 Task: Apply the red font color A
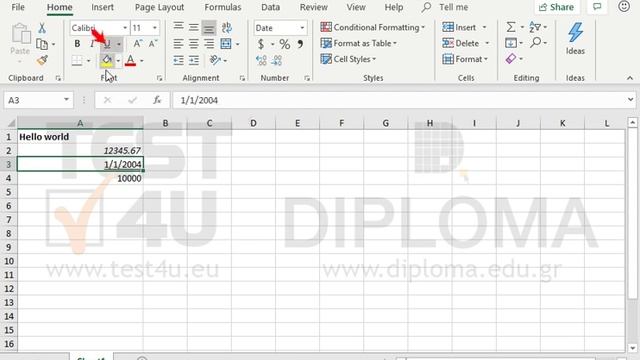click(131, 60)
